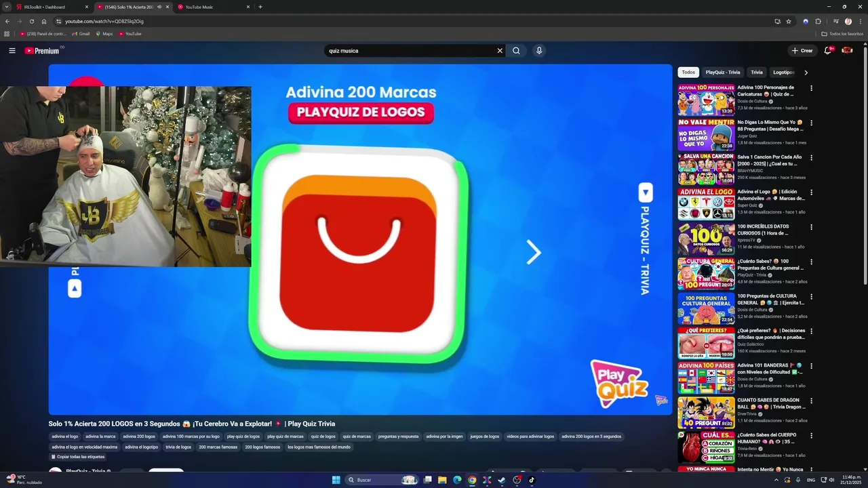Open browser home page
Viewport: 868px width, 488px height.
[44, 21]
